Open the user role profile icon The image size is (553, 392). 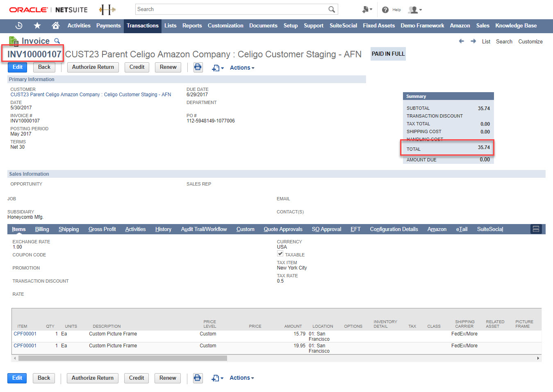[x=415, y=10]
